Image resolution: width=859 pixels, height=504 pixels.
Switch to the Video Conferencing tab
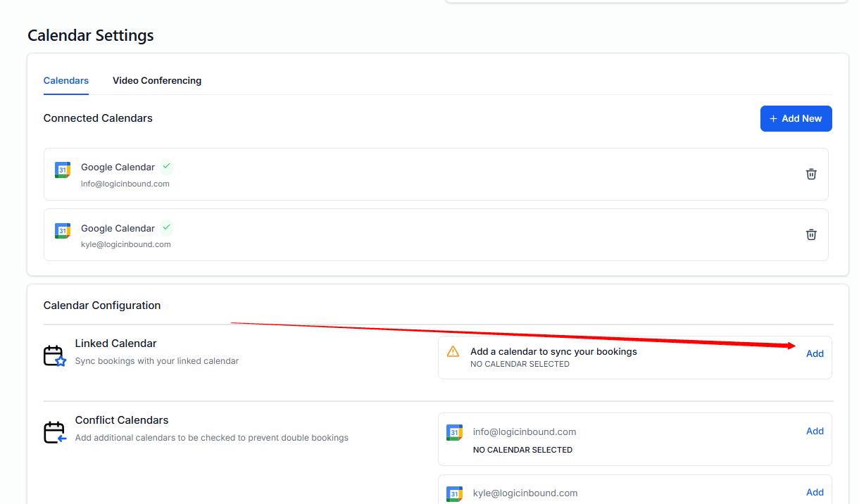(x=157, y=80)
